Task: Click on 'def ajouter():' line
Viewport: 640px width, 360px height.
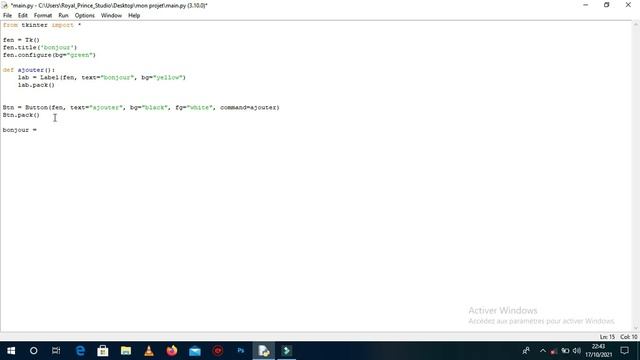Action: (29, 70)
